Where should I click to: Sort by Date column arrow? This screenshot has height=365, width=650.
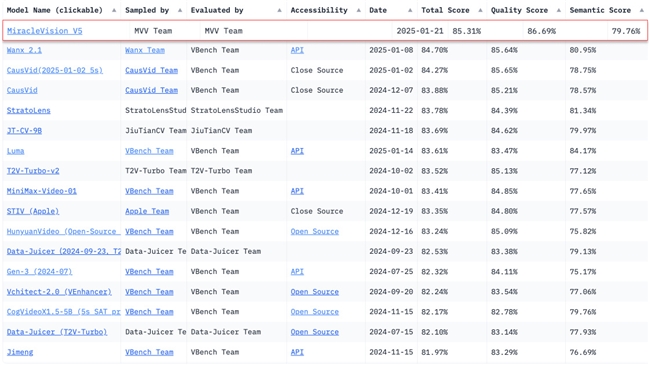[x=410, y=10]
